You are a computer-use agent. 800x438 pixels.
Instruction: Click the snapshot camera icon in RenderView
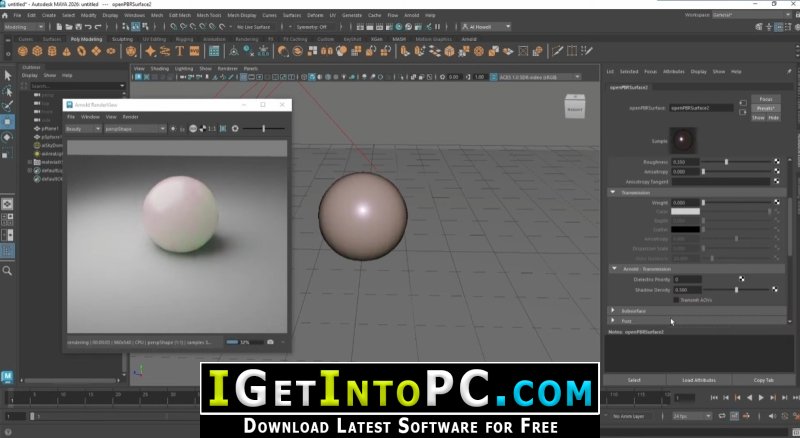tap(270, 342)
